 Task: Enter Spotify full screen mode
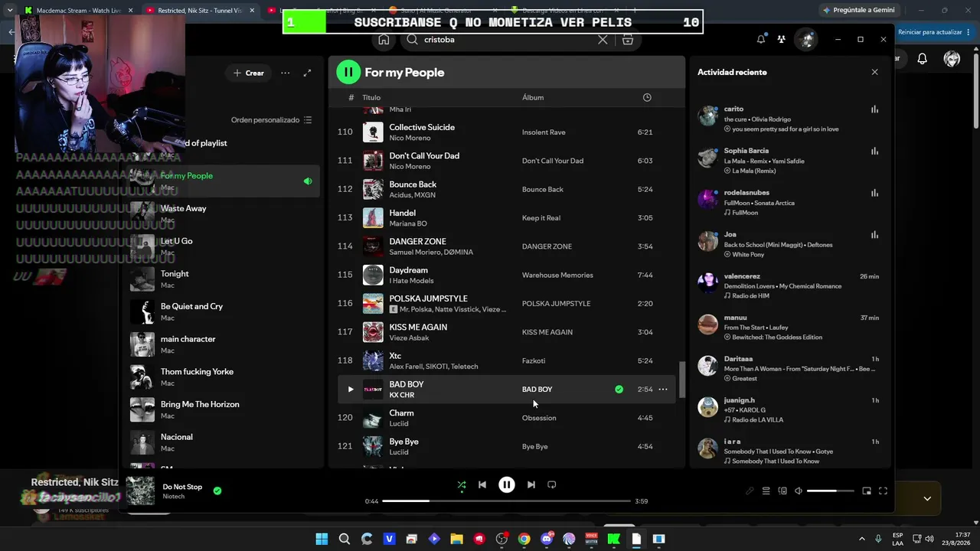(883, 491)
